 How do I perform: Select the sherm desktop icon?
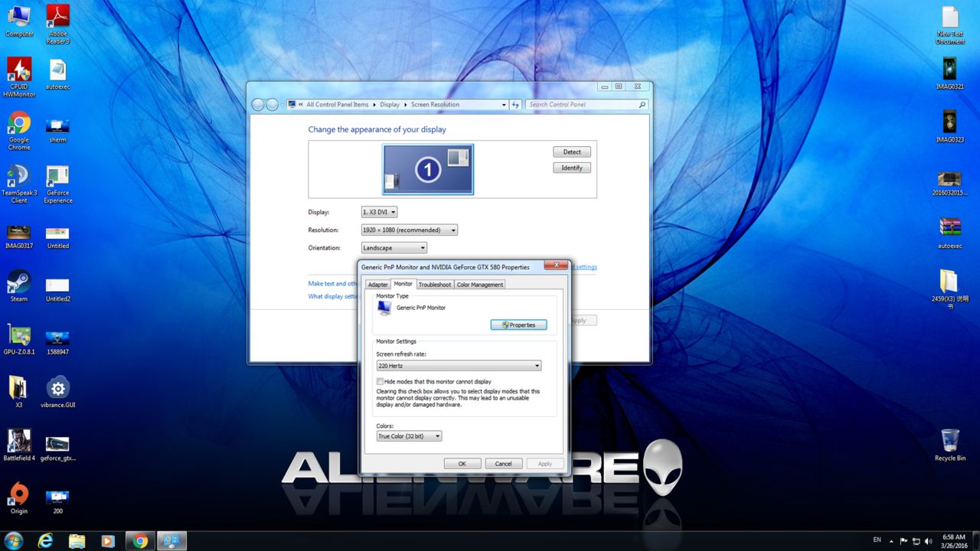[x=58, y=130]
